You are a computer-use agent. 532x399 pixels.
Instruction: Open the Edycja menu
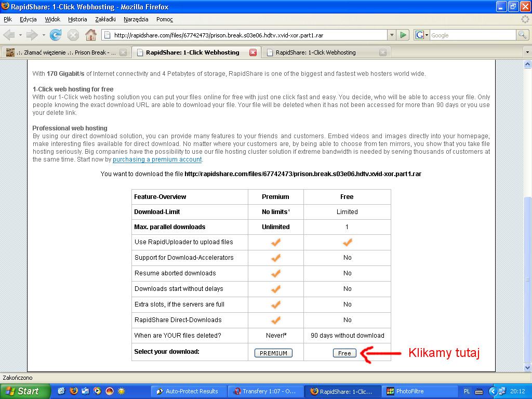click(28, 19)
